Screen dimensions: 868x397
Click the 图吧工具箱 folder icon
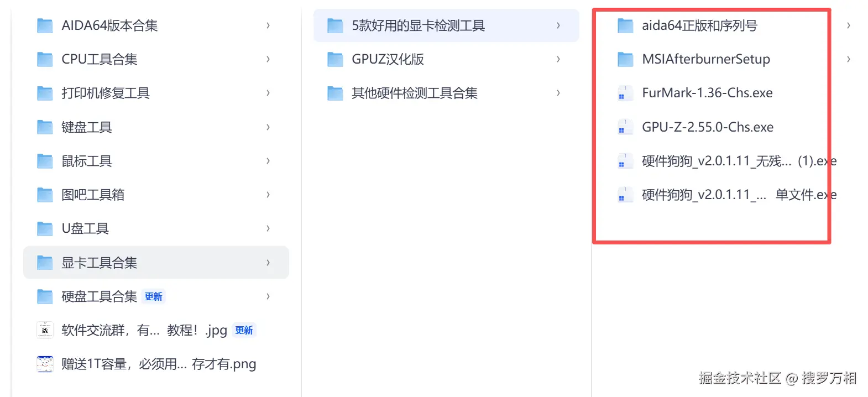pyautogui.click(x=45, y=195)
